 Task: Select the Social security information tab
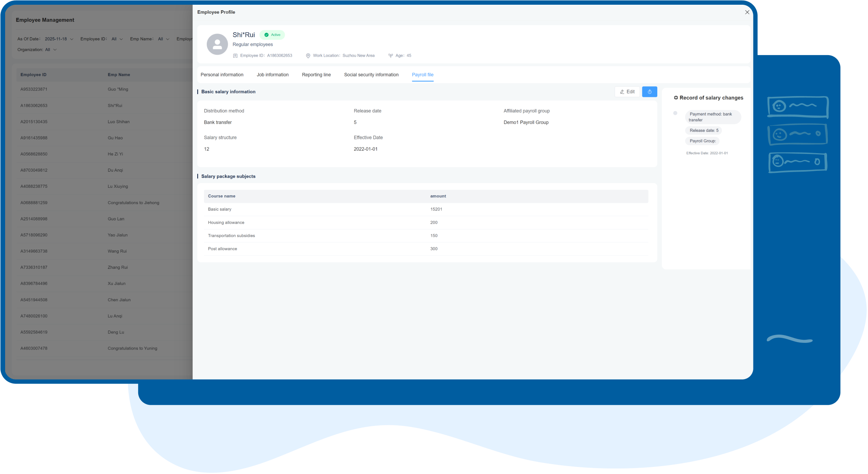371,74
